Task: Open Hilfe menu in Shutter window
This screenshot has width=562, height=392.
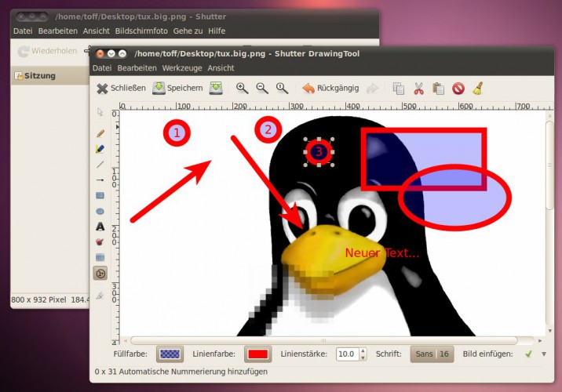Action: 217,31
